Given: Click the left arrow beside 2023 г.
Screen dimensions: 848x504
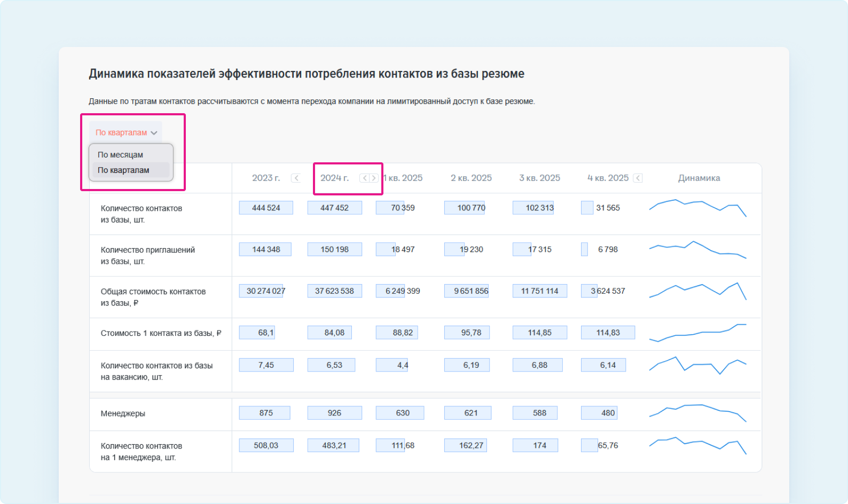Looking at the screenshot, I should click(296, 178).
